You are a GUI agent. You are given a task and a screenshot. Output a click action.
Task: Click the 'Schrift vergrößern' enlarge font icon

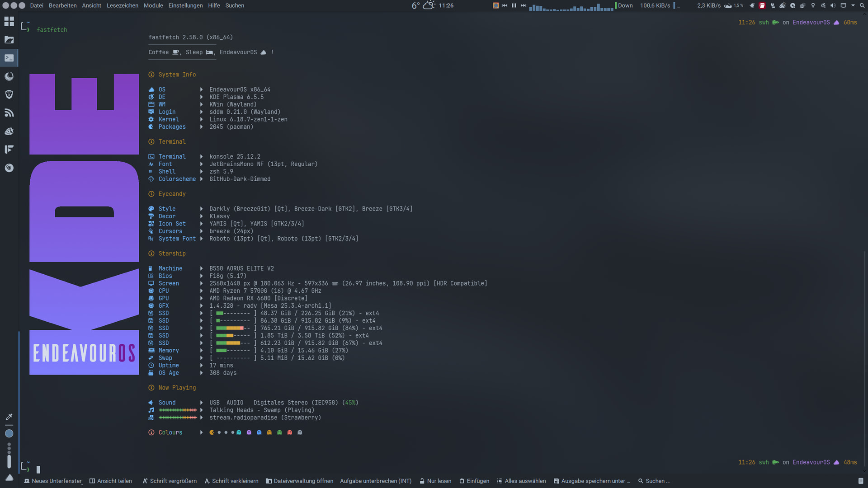145,481
